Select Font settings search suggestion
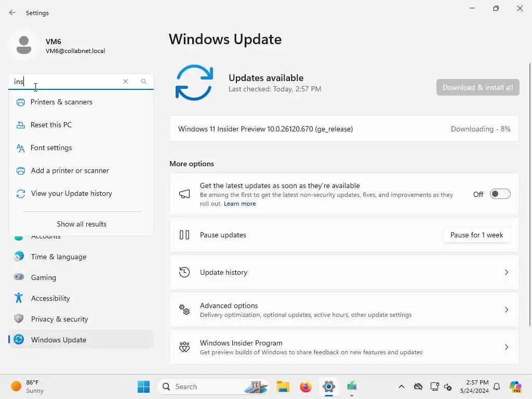This screenshot has height=399, width=532. pyautogui.click(x=81, y=148)
